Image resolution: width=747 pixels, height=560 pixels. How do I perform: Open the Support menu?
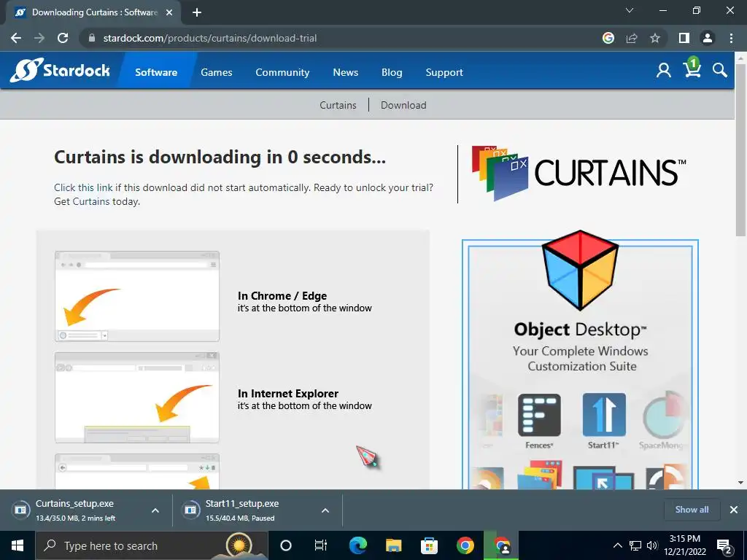[444, 72]
